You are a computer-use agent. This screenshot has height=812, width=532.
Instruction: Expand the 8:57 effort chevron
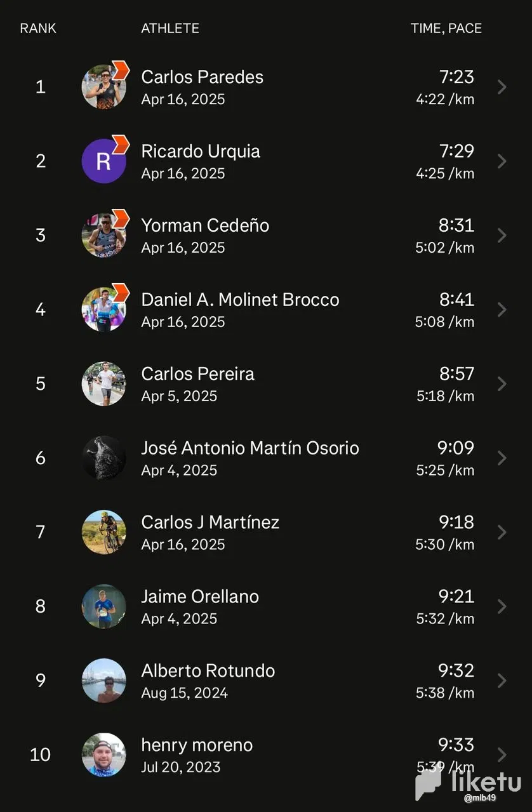(502, 384)
